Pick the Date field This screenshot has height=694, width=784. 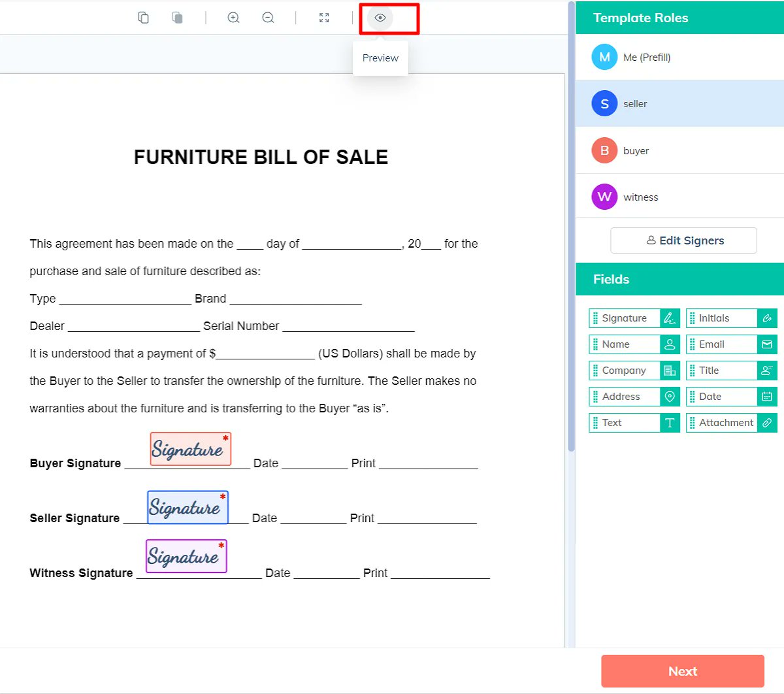pyautogui.click(x=731, y=397)
